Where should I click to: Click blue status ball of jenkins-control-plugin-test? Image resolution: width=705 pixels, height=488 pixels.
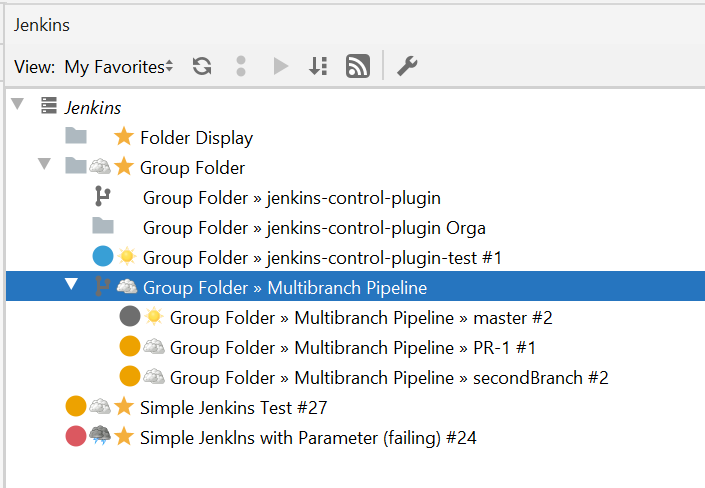point(103,256)
